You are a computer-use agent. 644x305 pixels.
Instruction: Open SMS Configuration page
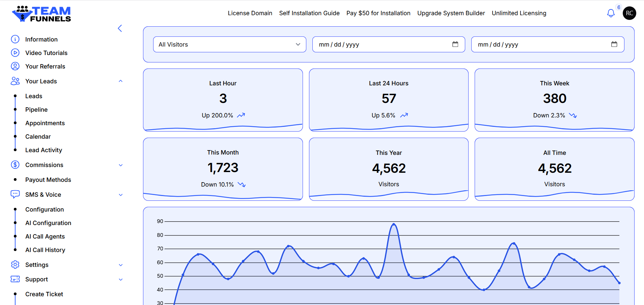coord(45,210)
